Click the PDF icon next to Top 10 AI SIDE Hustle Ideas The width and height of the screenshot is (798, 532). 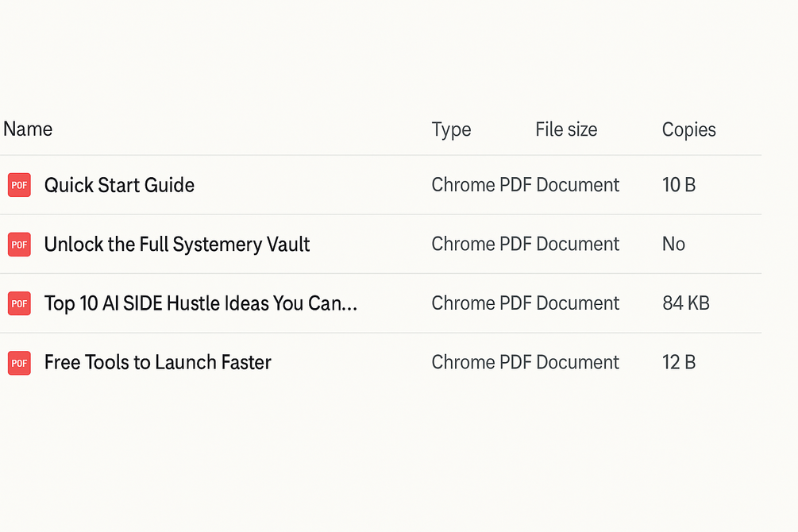point(19,303)
